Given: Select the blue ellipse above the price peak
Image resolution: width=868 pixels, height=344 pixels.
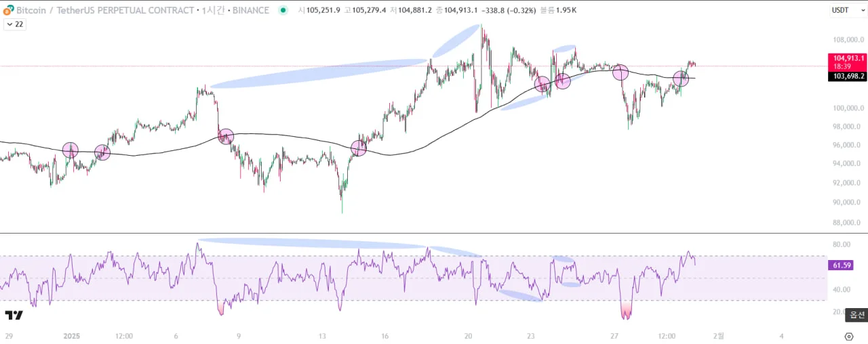Looking at the screenshot, I should click(456, 41).
